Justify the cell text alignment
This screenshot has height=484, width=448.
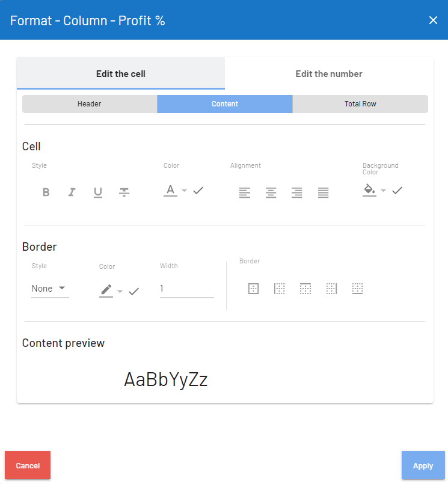click(324, 192)
